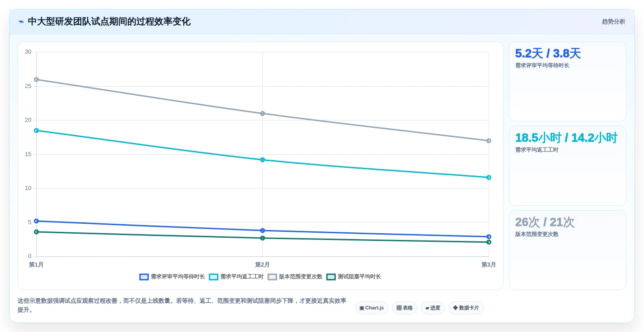Click the 版本范围变更次数 caption in the third card
Screen dimensions: 644x332
537,234
